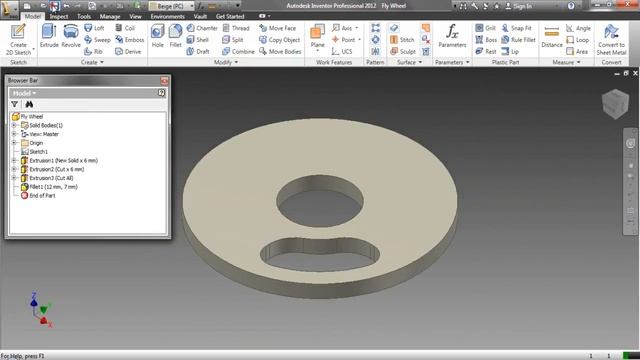Pick the Rib tool
The image size is (640, 360).
click(x=93, y=52)
